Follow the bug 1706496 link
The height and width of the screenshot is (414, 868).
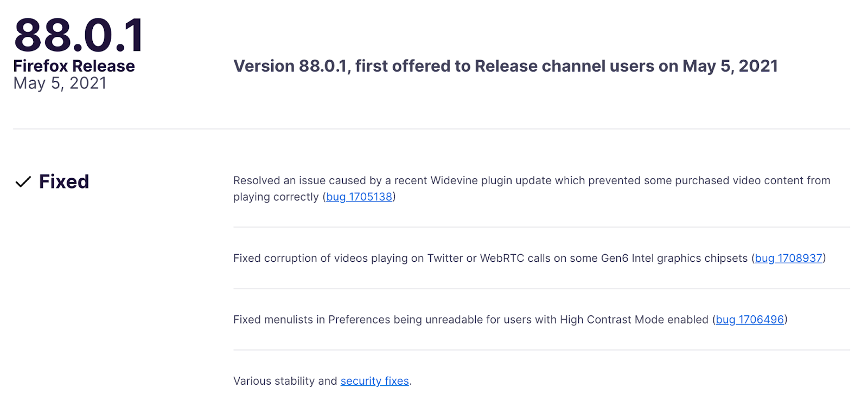click(750, 320)
